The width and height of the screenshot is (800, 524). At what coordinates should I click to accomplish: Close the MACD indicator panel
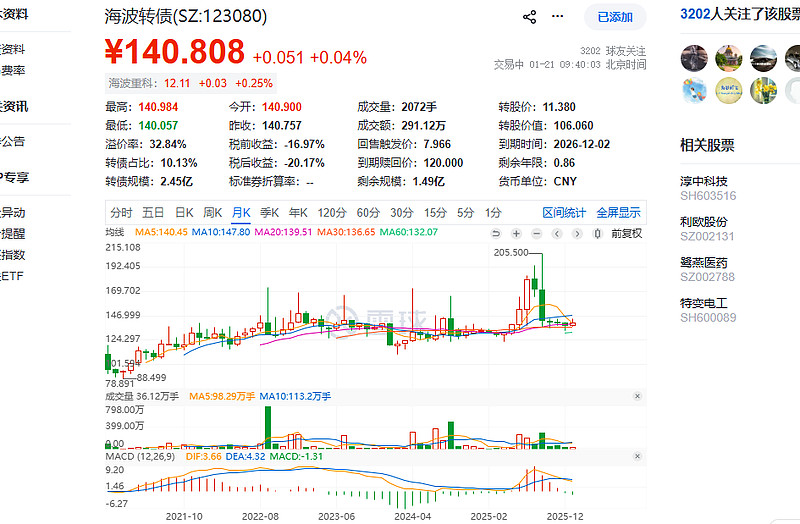point(637,456)
